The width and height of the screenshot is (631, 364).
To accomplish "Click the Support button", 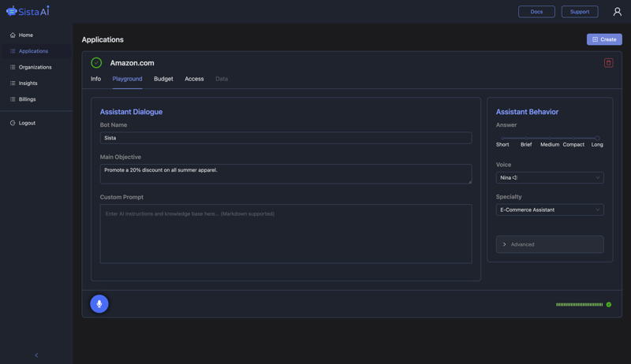I will pos(580,12).
